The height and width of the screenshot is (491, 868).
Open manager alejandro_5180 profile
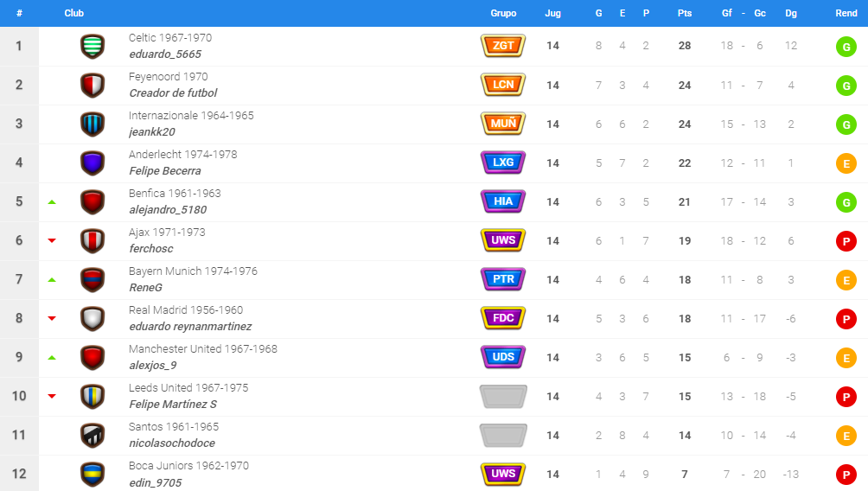click(x=168, y=210)
